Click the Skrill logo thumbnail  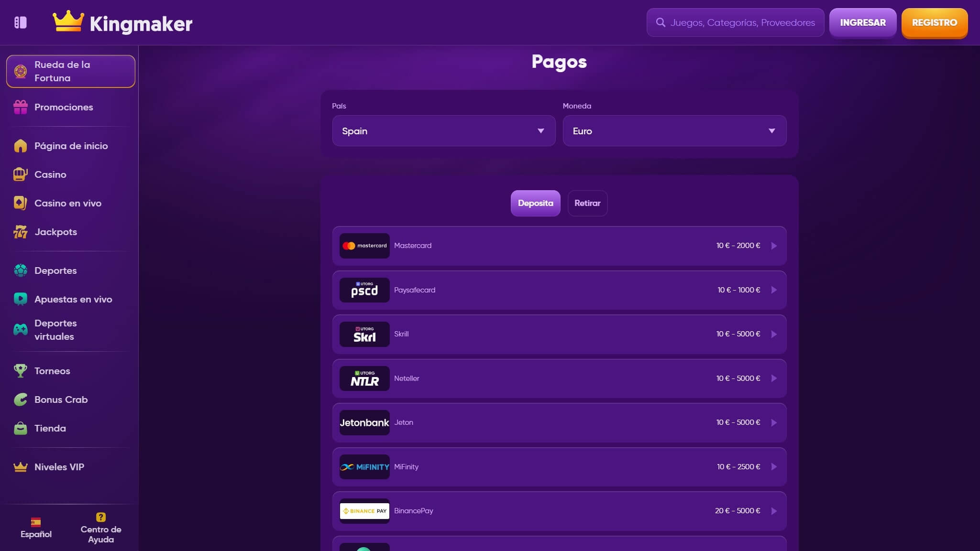(x=364, y=334)
